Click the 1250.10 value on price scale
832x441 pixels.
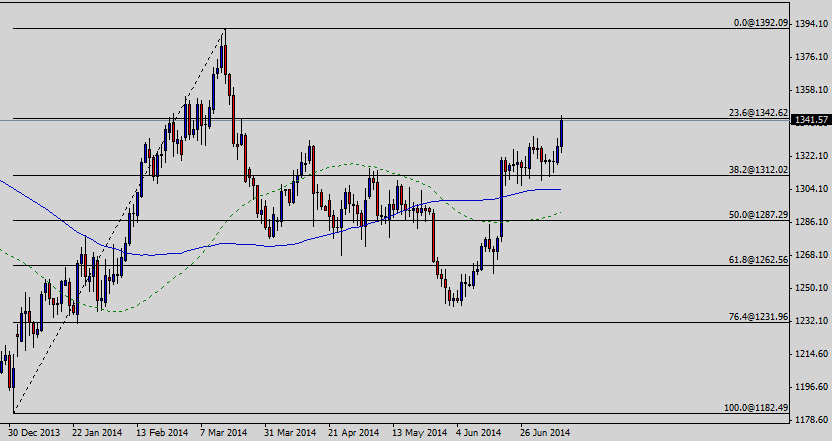(810, 288)
